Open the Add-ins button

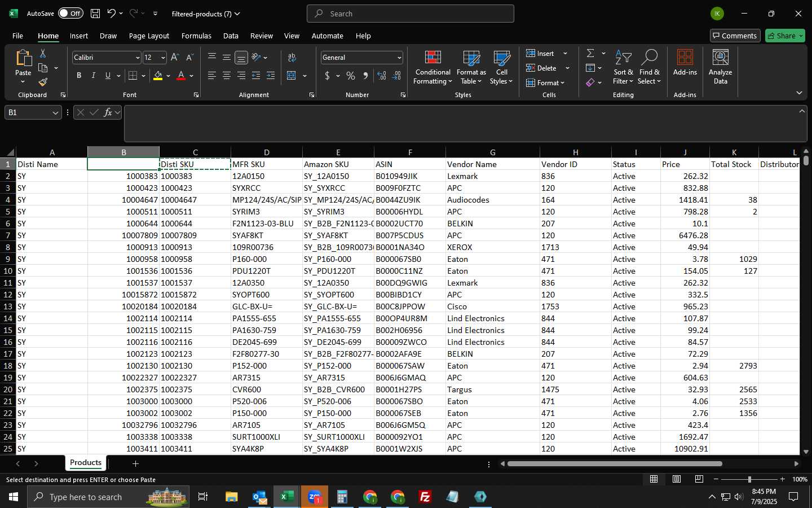685,63
